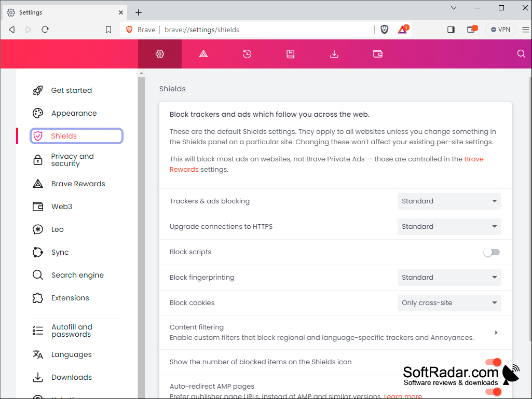Open Search engine settings
Viewport: 532px width, 399px height.
coord(76,275)
